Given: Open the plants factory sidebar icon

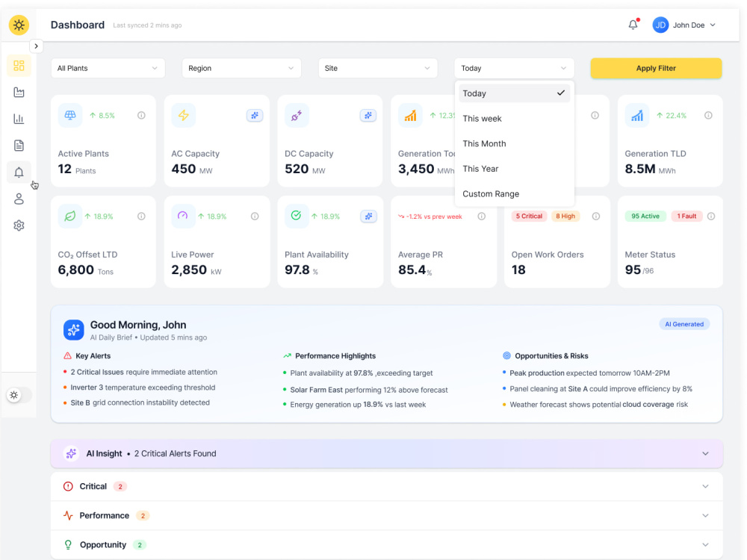Looking at the screenshot, I should tap(19, 93).
